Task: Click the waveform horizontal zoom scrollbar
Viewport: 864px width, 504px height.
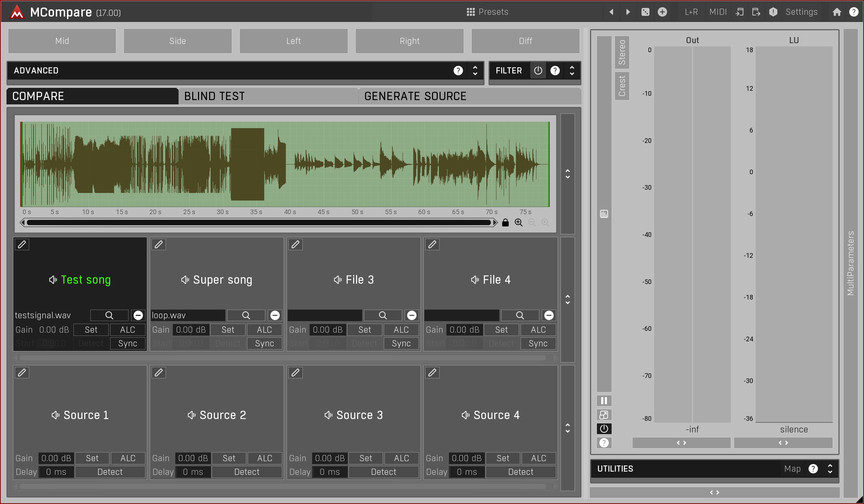Action: (x=258, y=222)
